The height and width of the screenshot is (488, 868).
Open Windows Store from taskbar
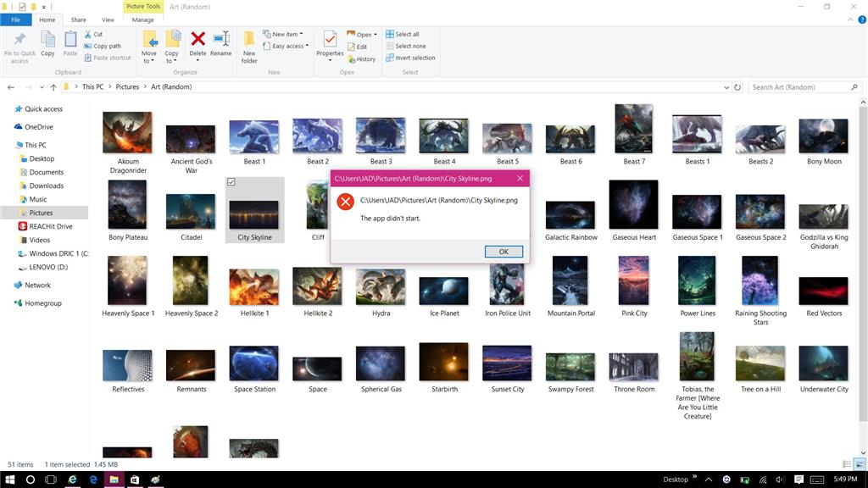[x=135, y=480]
